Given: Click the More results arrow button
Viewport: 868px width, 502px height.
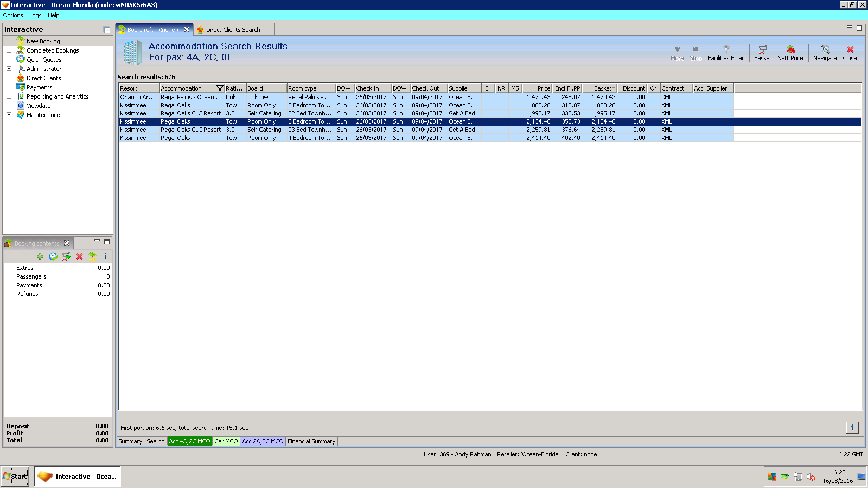Looking at the screenshot, I should tap(677, 53).
